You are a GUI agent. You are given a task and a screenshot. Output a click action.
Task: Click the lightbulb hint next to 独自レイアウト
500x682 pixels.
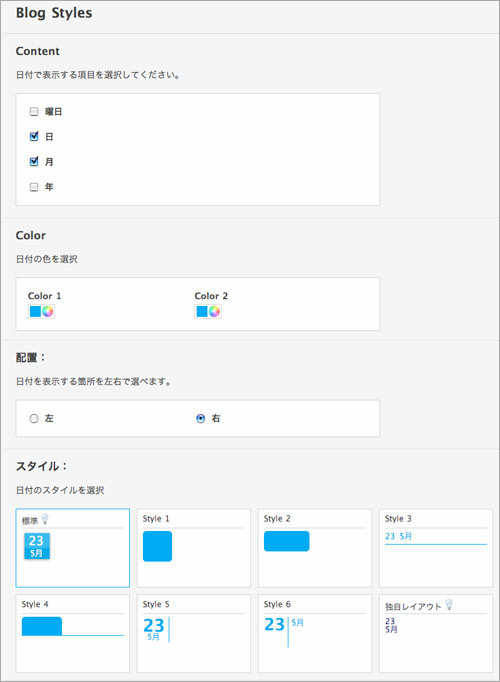pyautogui.click(x=449, y=605)
